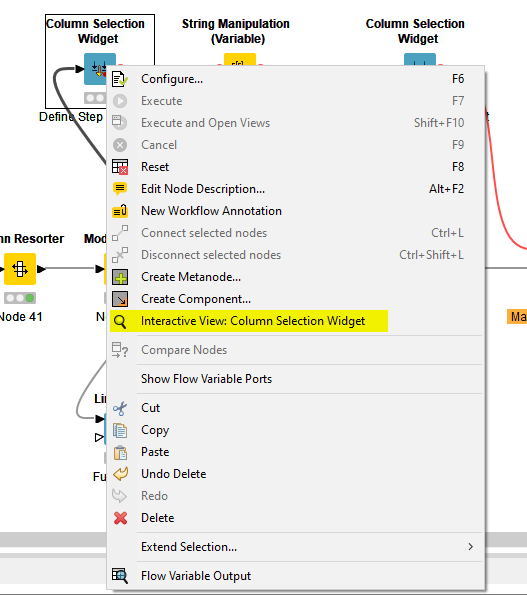Click the Configure icon in context menu
Image resolution: width=527 pixels, height=596 pixels.
[x=120, y=79]
